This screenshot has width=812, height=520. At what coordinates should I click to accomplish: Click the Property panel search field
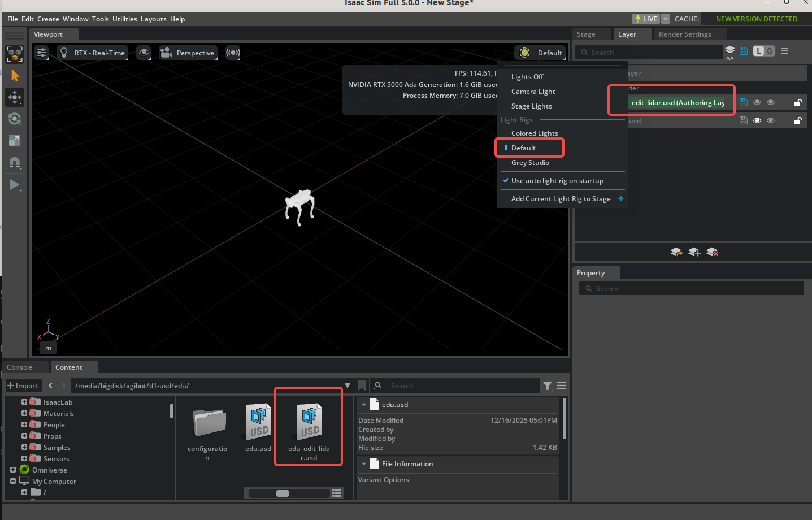692,289
